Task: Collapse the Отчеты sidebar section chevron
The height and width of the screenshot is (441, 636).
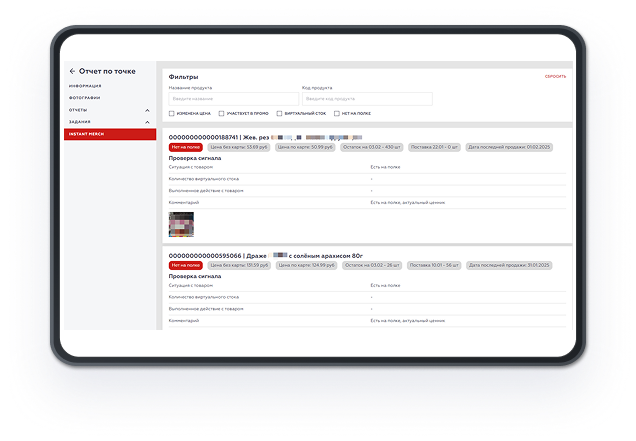Action: pyautogui.click(x=147, y=110)
